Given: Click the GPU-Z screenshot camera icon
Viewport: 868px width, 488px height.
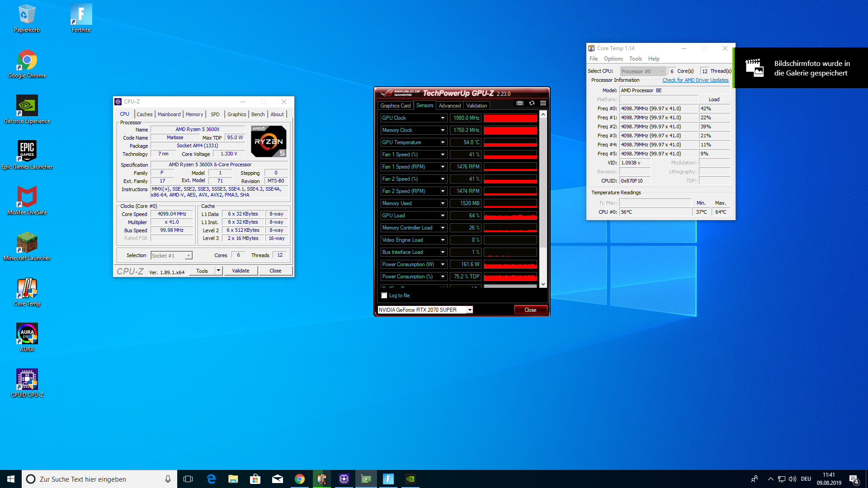Looking at the screenshot, I should (520, 103).
